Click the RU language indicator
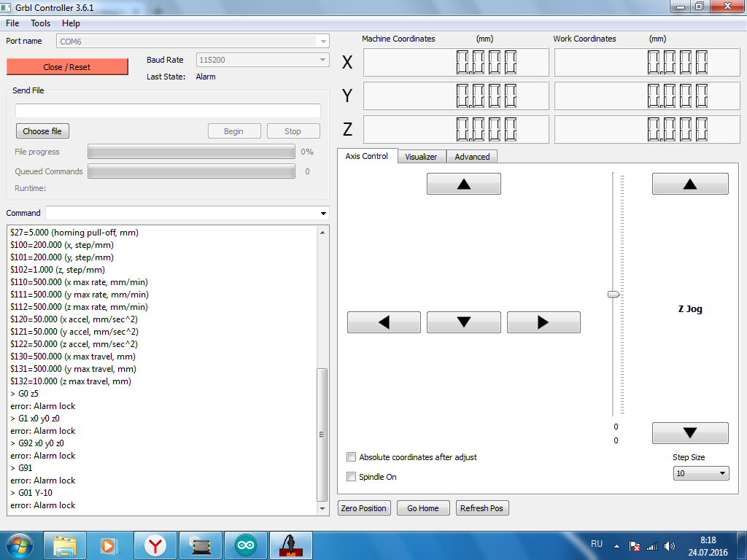 (x=597, y=544)
